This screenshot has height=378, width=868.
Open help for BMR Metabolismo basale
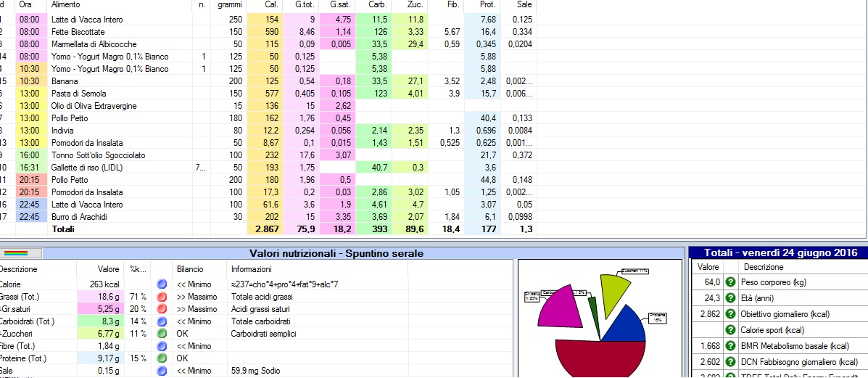[x=730, y=346]
